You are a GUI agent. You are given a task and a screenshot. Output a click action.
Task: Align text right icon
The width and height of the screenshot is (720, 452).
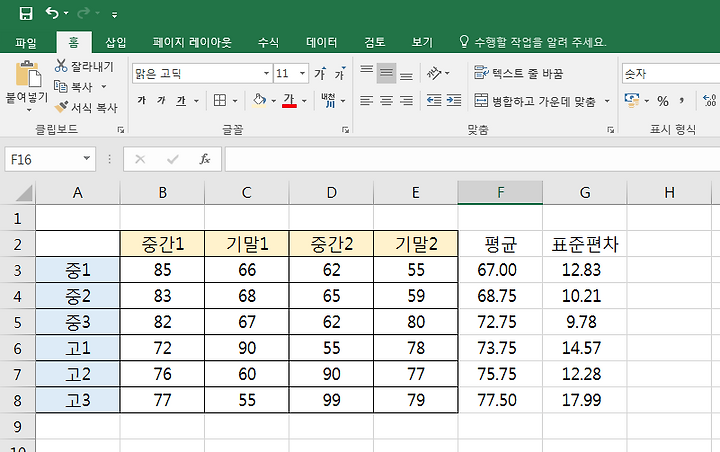click(406, 100)
